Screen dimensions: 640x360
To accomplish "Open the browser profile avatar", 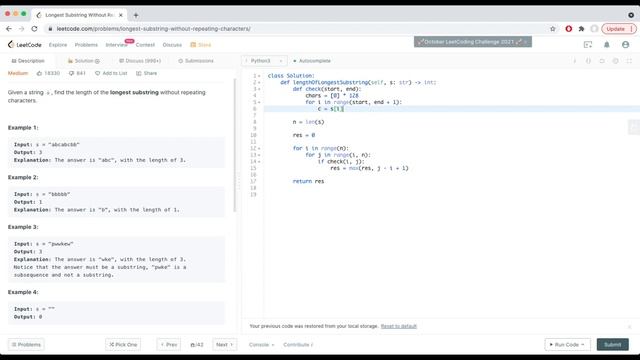I will coord(594,29).
